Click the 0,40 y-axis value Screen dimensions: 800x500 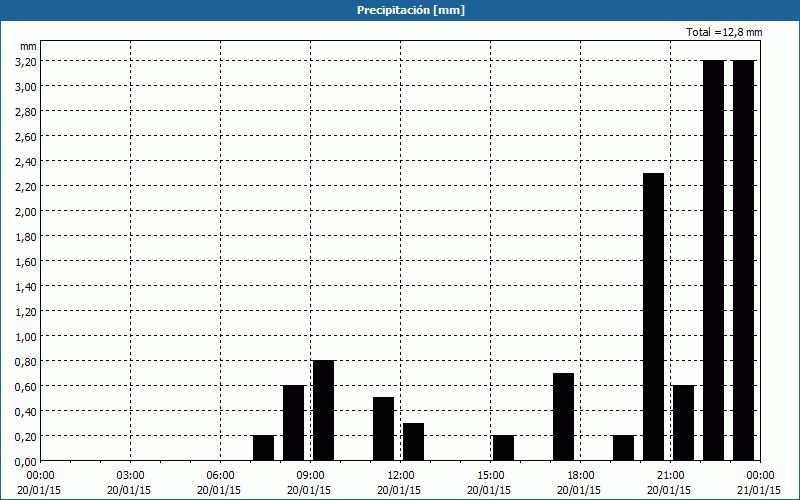click(x=26, y=411)
